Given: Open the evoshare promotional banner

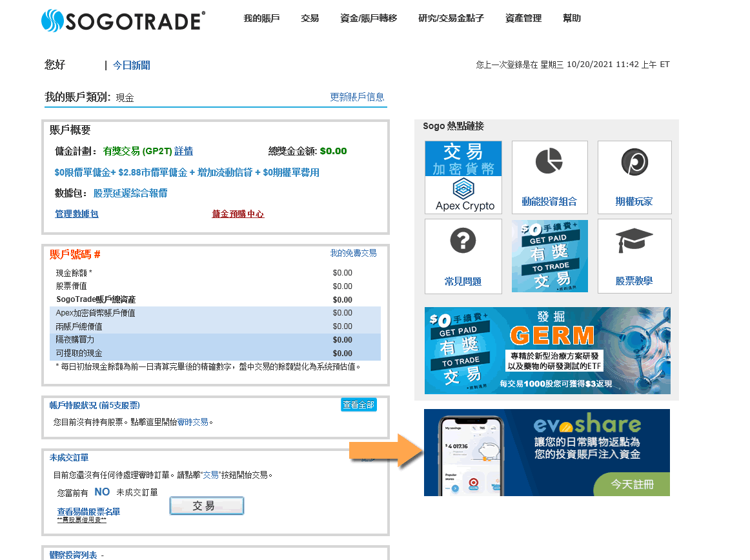Looking at the screenshot, I should pos(547,452).
